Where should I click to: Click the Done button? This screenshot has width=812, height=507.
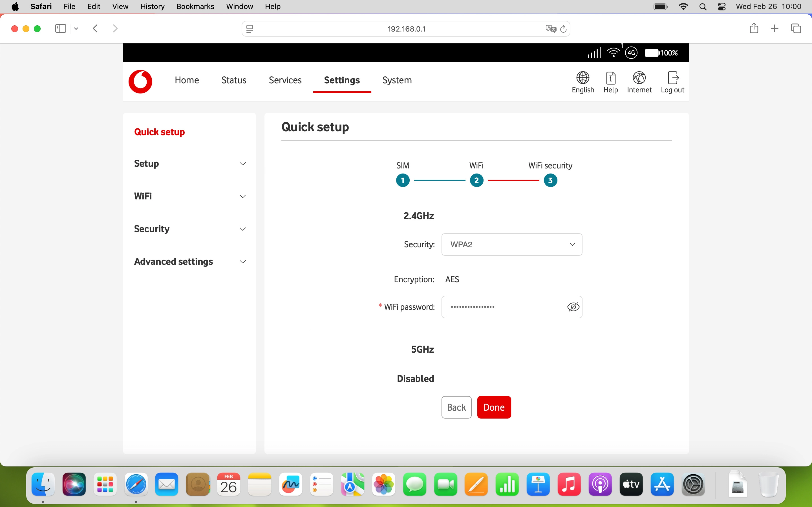point(494,407)
